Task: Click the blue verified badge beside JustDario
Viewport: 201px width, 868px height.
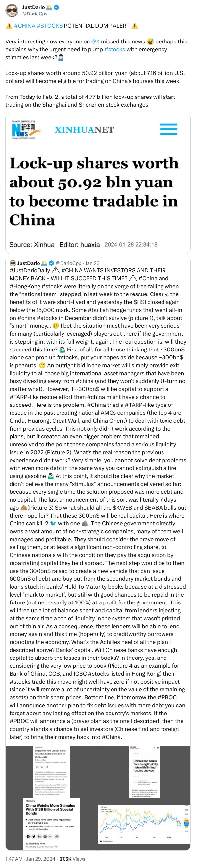Action: click(x=57, y=7)
